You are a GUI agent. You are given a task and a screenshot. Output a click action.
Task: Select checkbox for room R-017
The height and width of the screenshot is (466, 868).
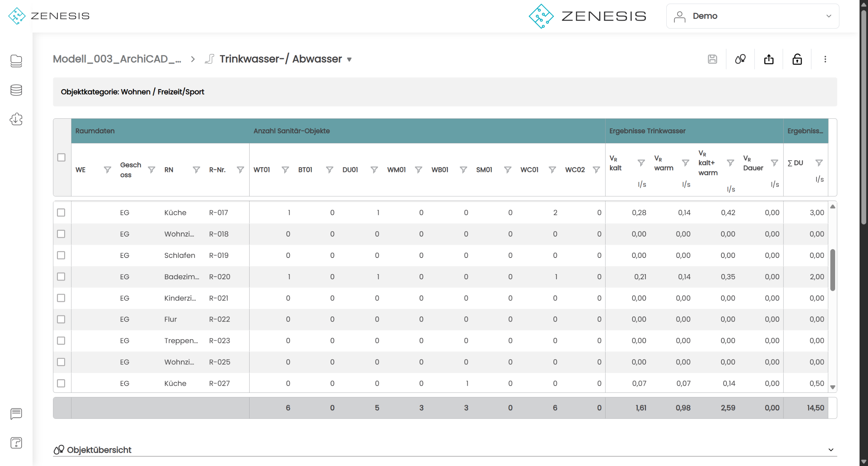point(61,212)
